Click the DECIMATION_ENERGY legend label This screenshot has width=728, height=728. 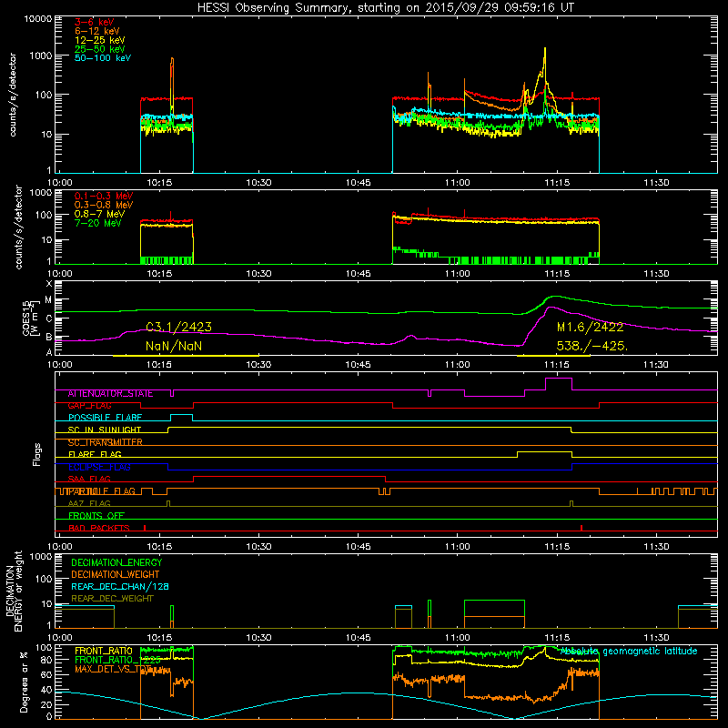116,562
